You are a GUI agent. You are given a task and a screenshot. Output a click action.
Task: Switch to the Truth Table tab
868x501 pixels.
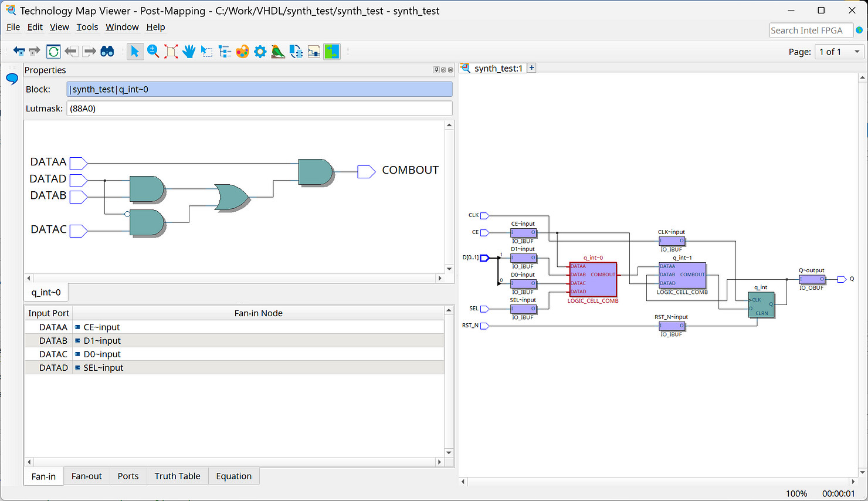(x=177, y=476)
